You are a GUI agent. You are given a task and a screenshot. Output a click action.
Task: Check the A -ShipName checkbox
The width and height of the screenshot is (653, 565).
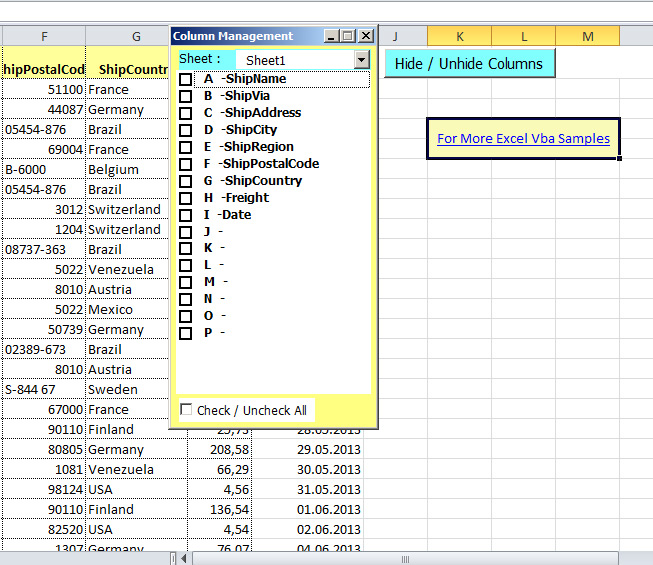(x=186, y=79)
